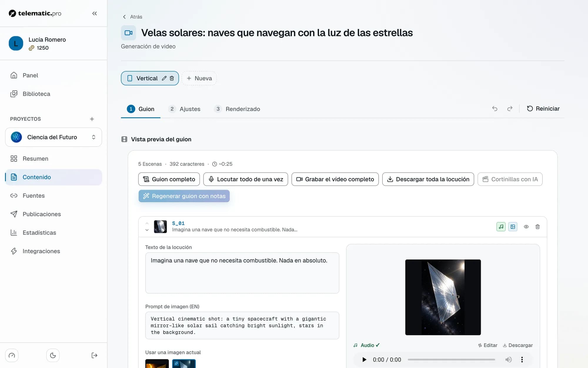Click Grabar el vídeo completo

(x=335, y=179)
